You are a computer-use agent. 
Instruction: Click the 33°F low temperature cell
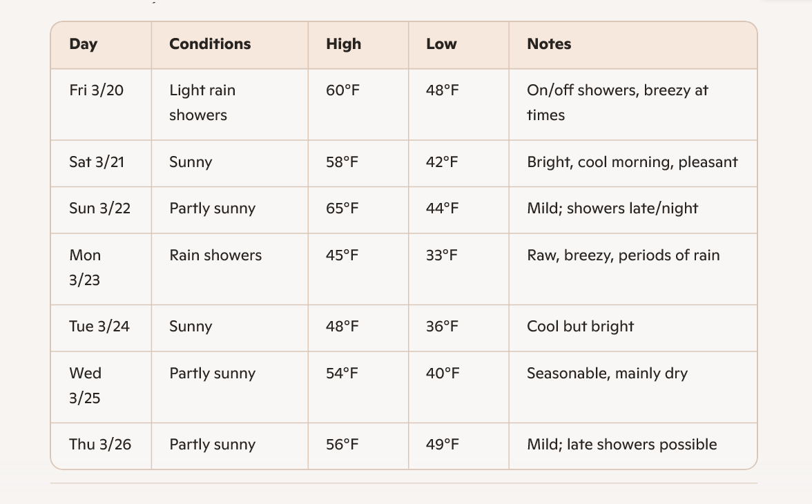(442, 255)
